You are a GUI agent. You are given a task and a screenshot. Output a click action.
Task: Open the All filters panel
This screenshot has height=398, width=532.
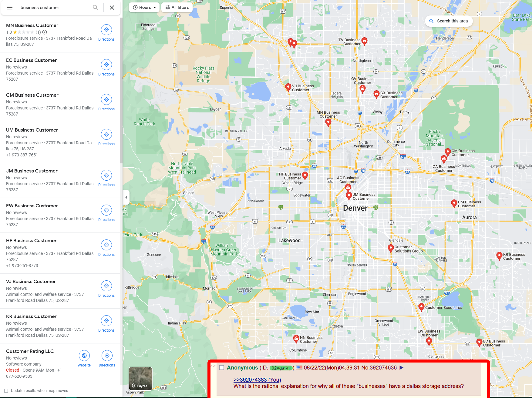point(177,7)
